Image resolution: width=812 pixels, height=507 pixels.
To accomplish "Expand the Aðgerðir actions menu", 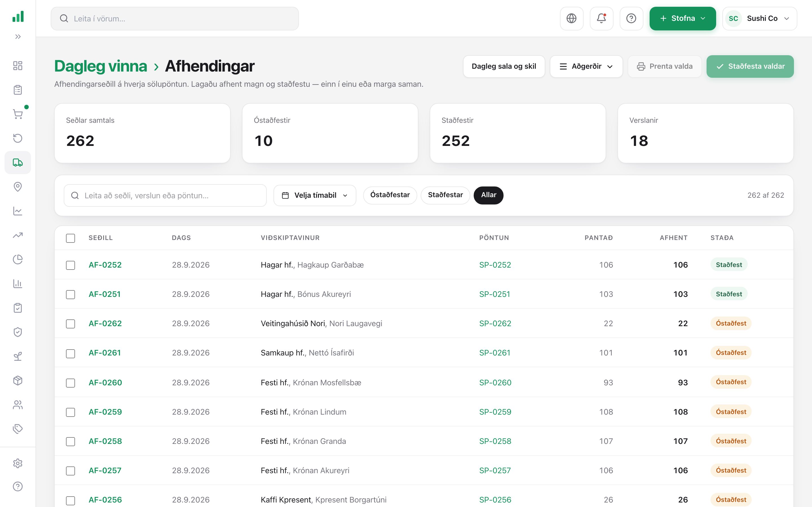I will pos(586,66).
